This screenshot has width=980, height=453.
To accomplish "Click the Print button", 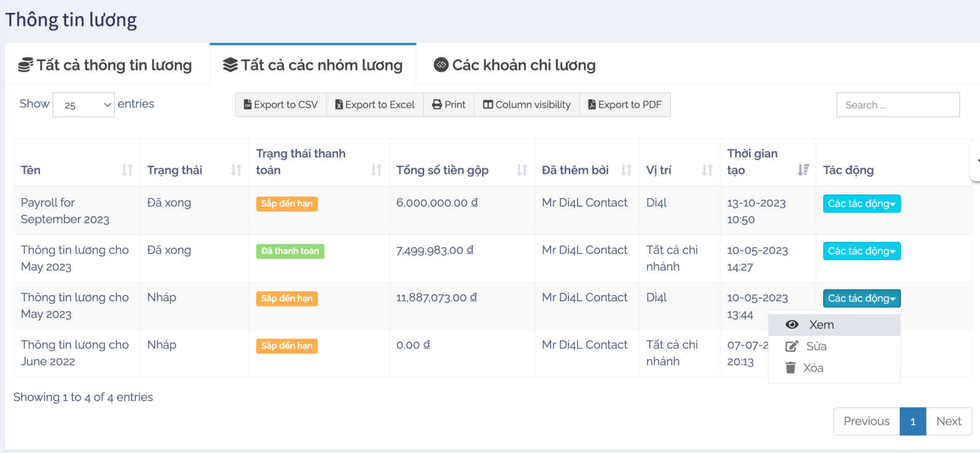I will (x=449, y=105).
